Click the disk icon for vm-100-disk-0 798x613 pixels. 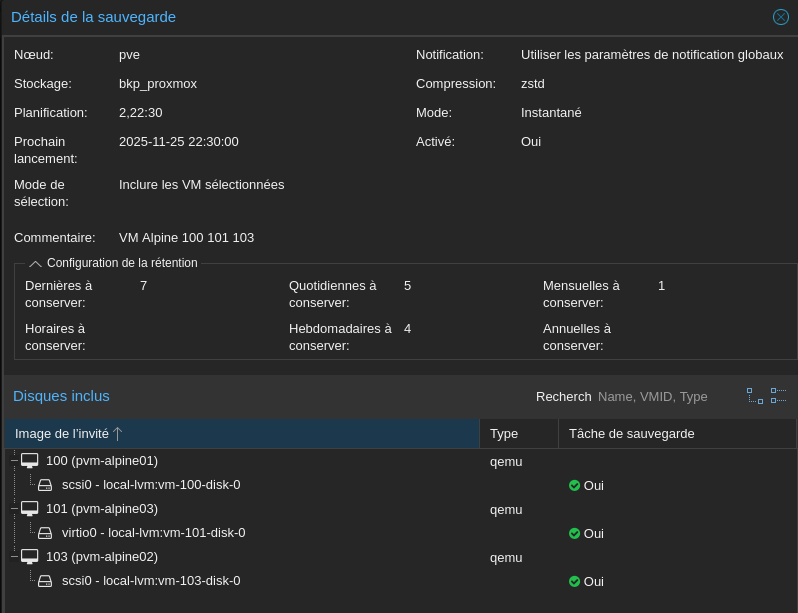coord(45,485)
